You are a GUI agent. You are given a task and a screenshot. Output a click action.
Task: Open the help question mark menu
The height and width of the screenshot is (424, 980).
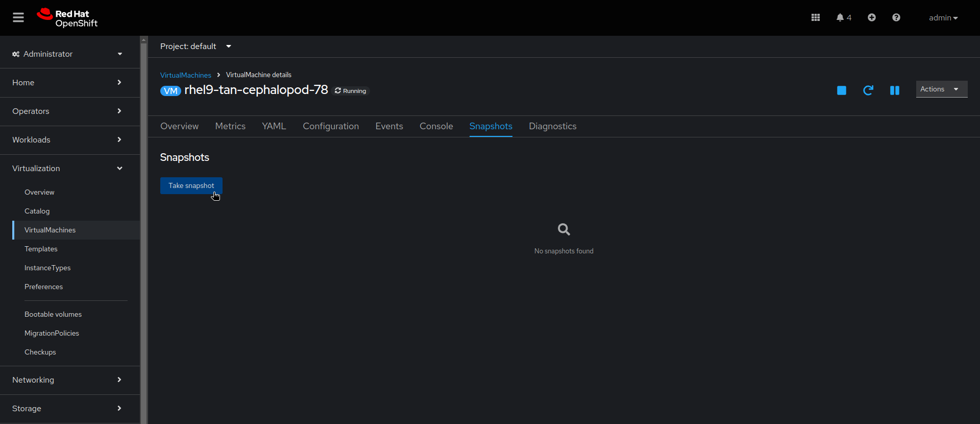pyautogui.click(x=896, y=18)
